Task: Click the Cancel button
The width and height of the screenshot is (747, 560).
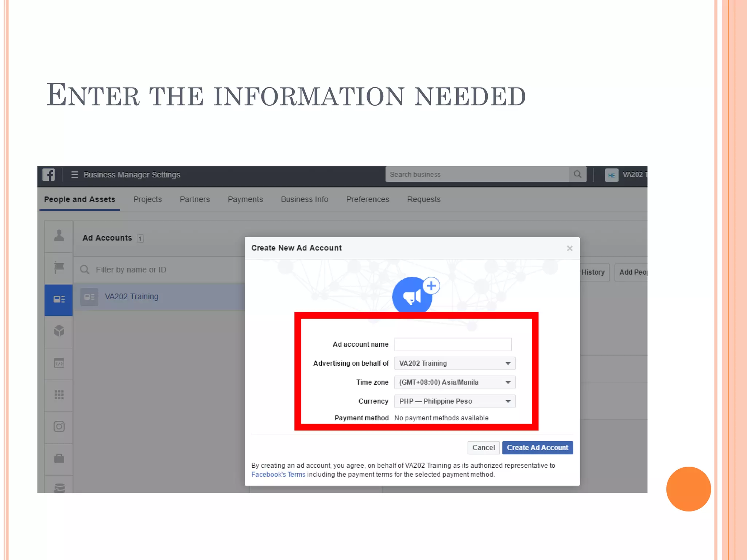Action: [x=484, y=448]
